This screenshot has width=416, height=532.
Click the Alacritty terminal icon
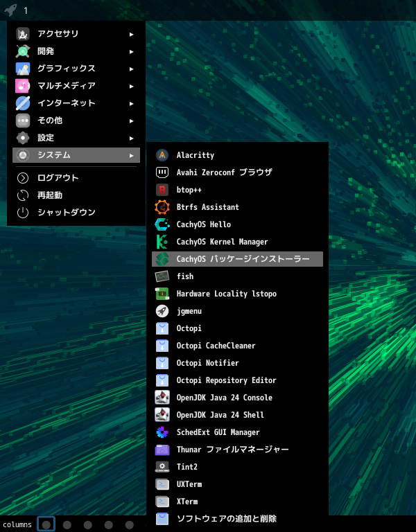pyautogui.click(x=162, y=155)
